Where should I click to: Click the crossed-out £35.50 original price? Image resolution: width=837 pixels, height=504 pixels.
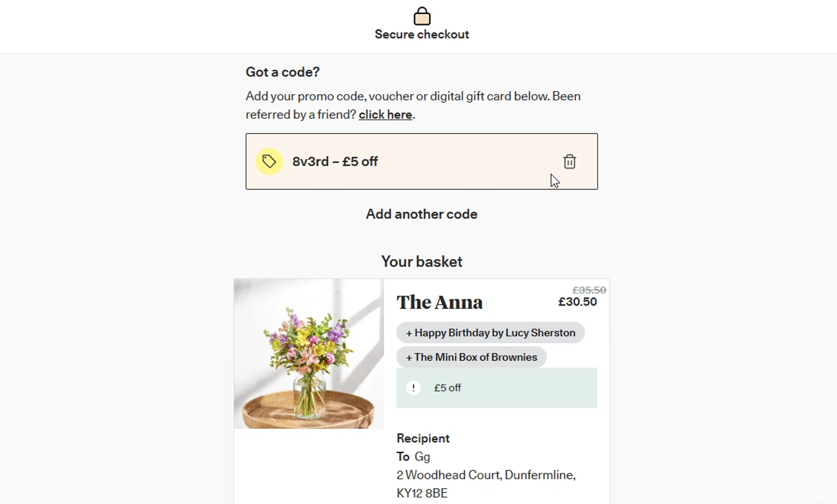(x=589, y=290)
